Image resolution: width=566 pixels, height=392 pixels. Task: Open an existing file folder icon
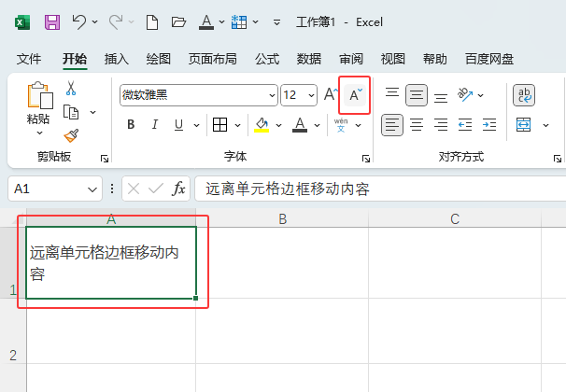(x=178, y=22)
